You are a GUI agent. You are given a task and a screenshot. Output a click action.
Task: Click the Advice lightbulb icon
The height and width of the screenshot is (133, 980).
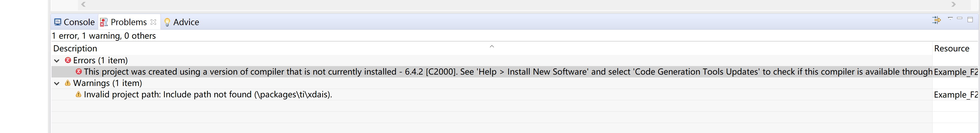point(167,22)
